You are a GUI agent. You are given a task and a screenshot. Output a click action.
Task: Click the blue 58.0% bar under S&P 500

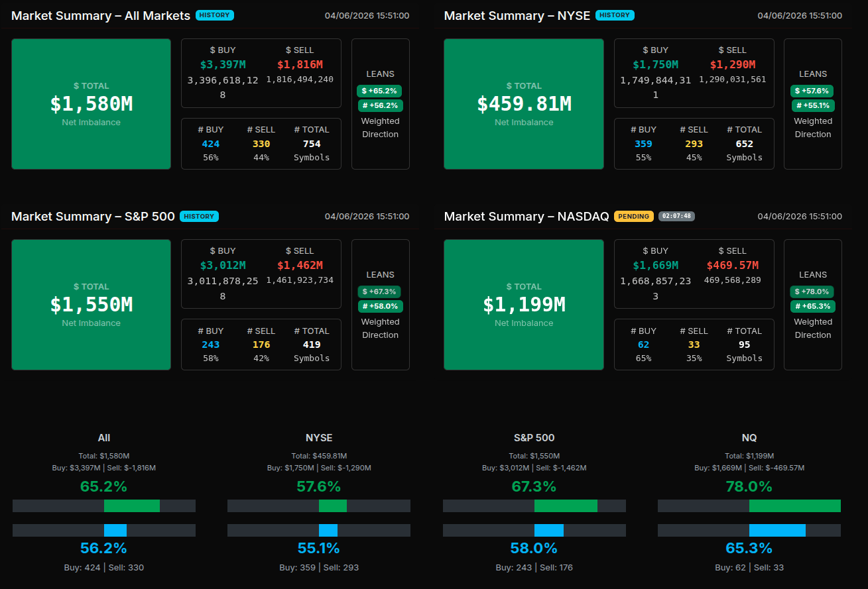point(549,531)
